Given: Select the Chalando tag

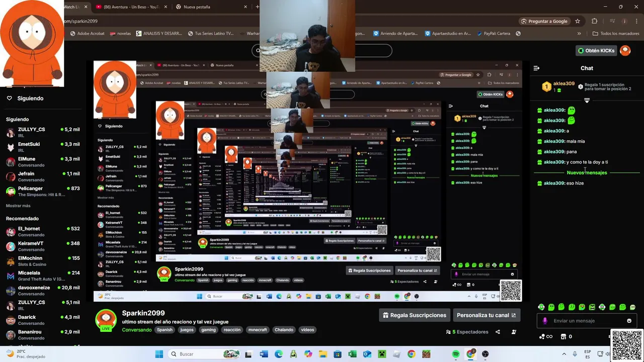Looking at the screenshot, I should coord(284,330).
